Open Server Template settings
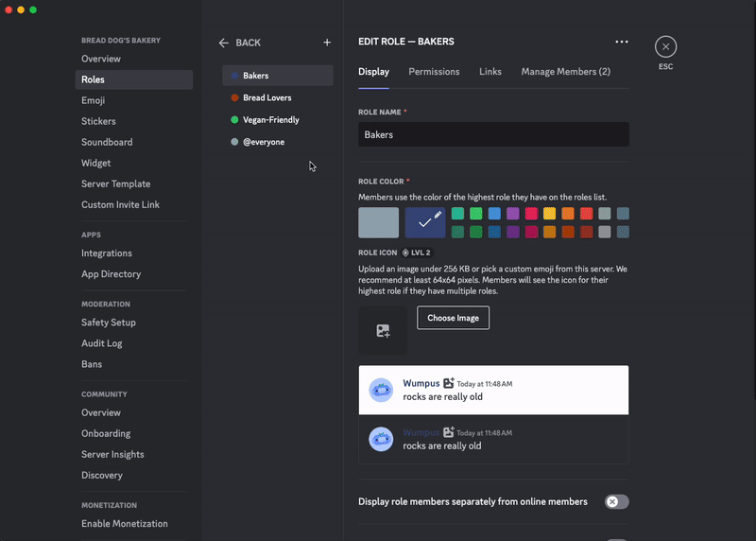The height and width of the screenshot is (541, 756). click(x=134, y=183)
